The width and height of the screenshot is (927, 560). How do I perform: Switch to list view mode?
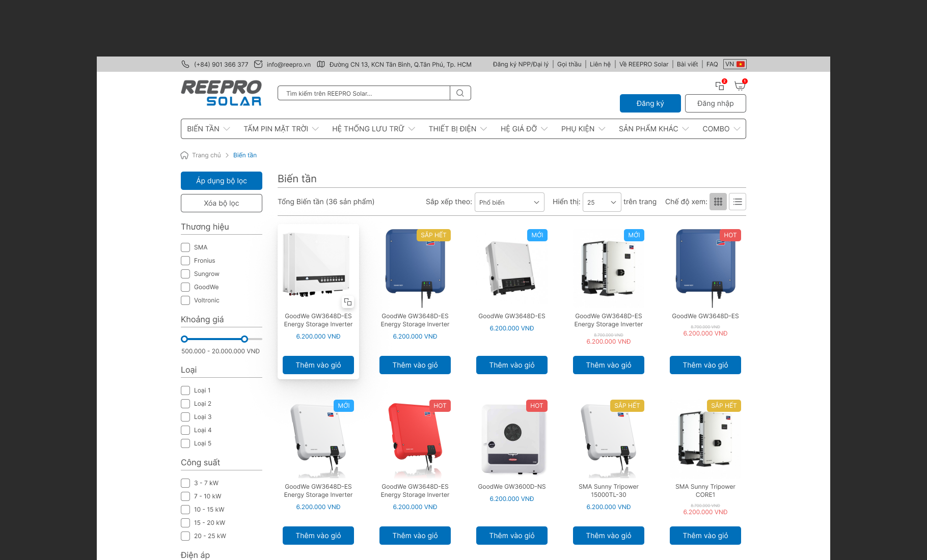click(738, 202)
